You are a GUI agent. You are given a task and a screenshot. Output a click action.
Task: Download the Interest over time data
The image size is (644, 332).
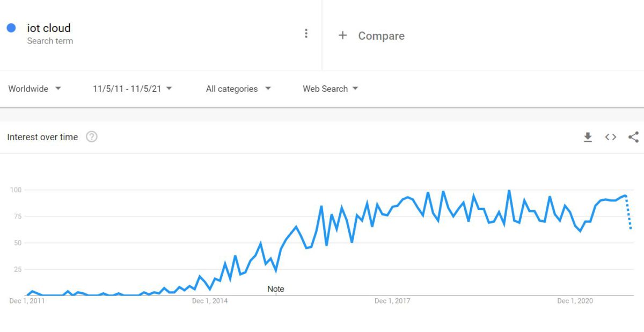point(588,137)
